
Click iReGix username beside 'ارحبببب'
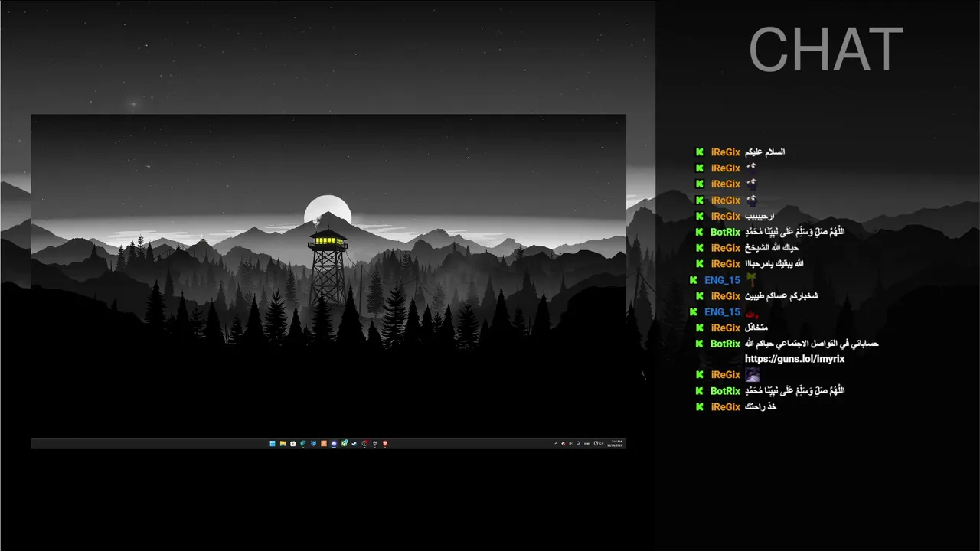725,217
